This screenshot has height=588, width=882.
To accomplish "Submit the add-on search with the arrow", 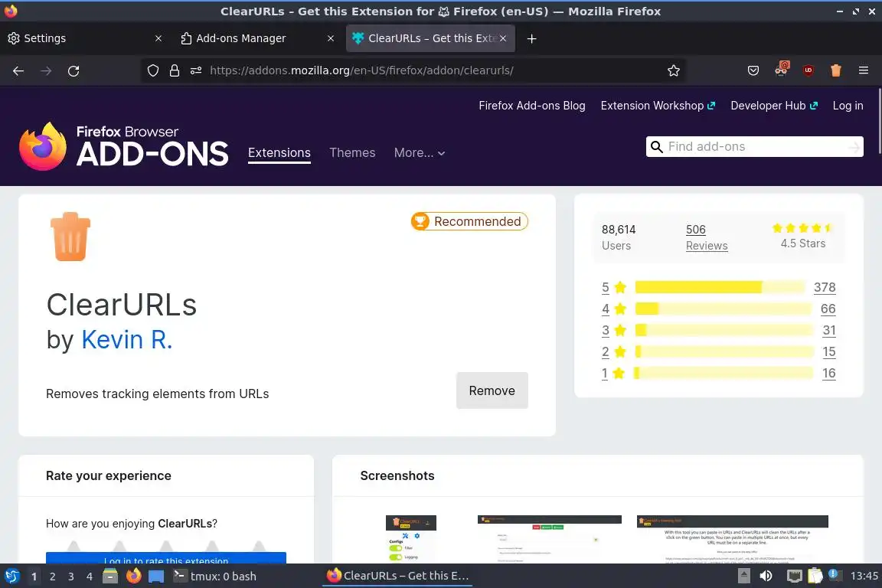I will click(x=854, y=147).
